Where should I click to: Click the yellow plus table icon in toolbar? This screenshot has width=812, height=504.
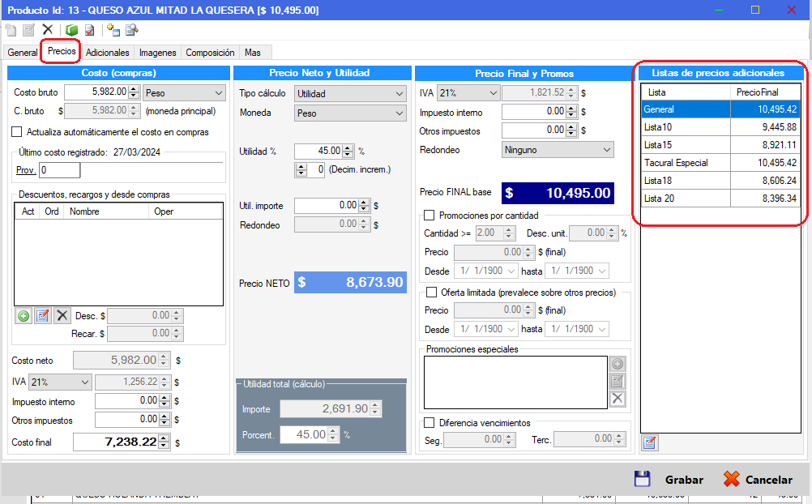point(113,30)
